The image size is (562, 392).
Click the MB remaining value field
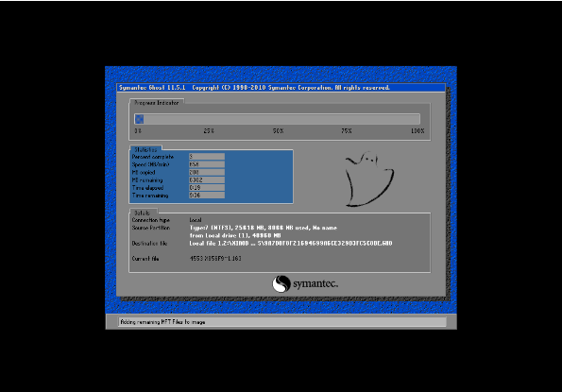207,180
